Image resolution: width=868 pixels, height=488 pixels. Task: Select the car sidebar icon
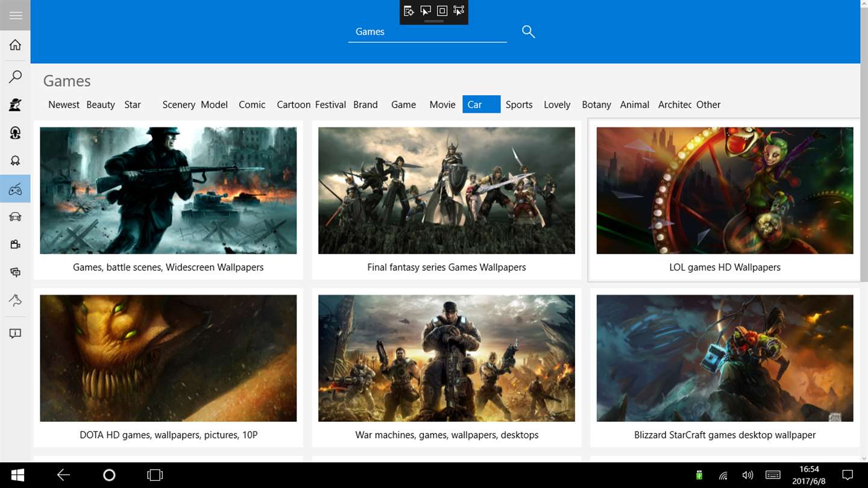point(15,217)
